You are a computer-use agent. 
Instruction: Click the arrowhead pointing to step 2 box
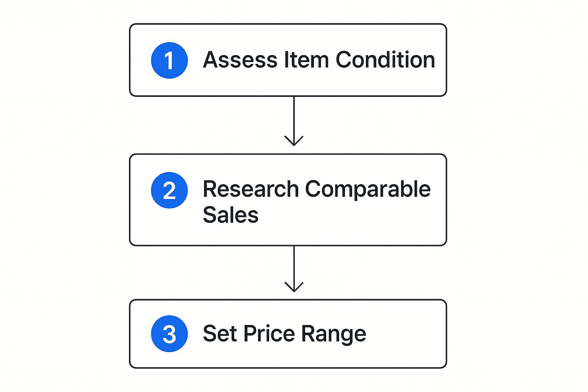(x=294, y=140)
